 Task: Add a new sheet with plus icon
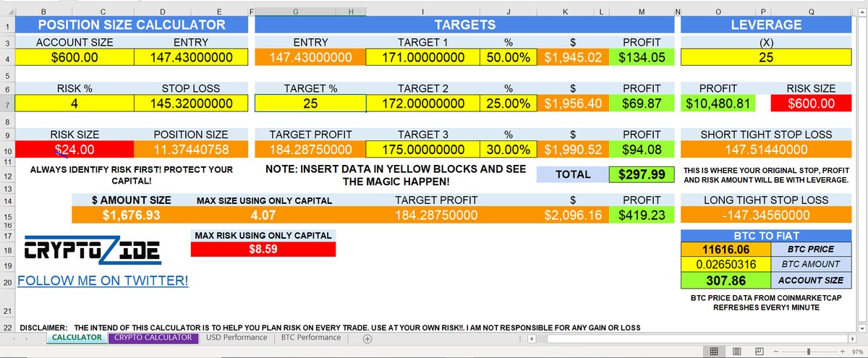(367, 338)
